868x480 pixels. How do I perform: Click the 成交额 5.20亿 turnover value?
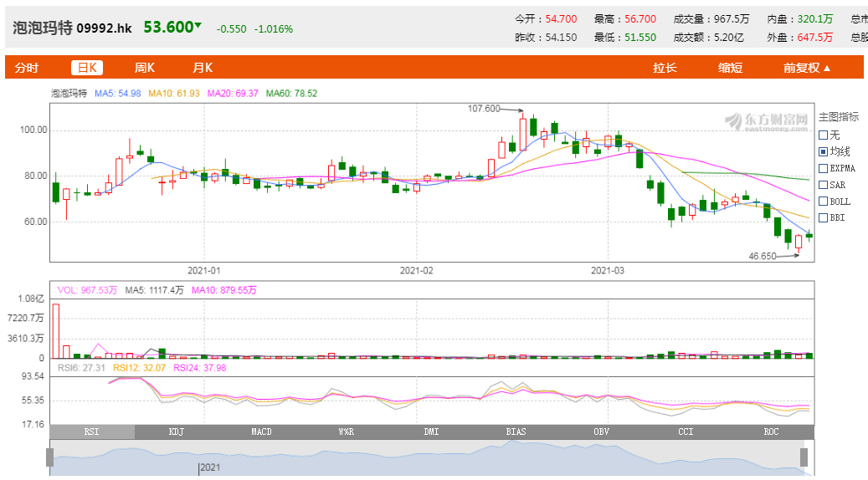point(729,37)
